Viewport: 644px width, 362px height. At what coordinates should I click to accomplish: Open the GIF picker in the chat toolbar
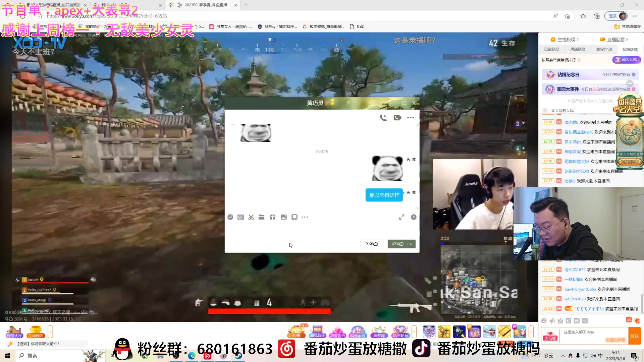coord(240,217)
